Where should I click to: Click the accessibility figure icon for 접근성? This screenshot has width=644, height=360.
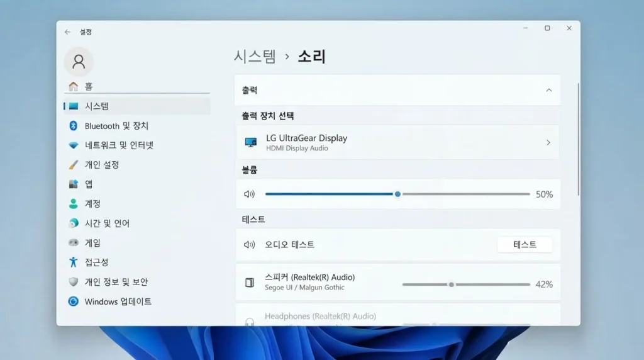point(74,262)
